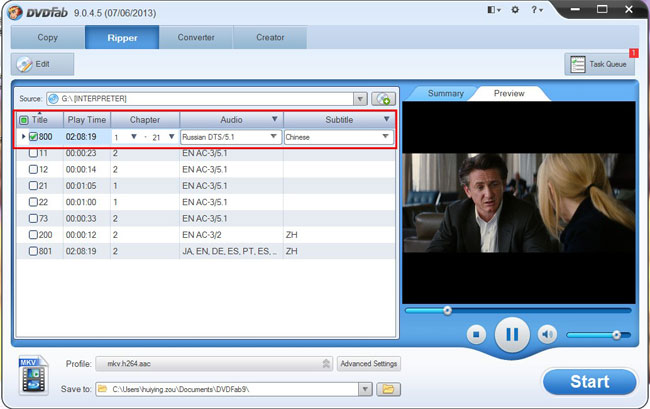Click the Blu-ray source disc icon

point(53,99)
